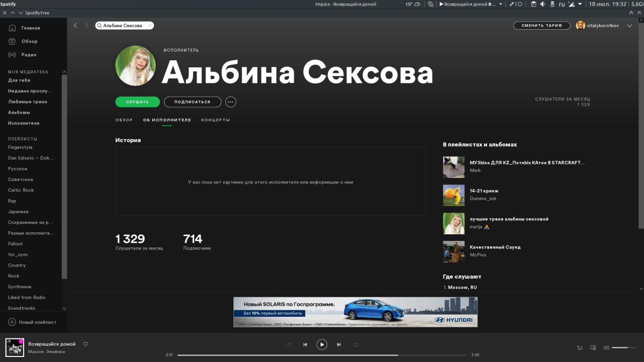
Task: Open Качественный Саунд playlist thumbnail
Action: 454,251
